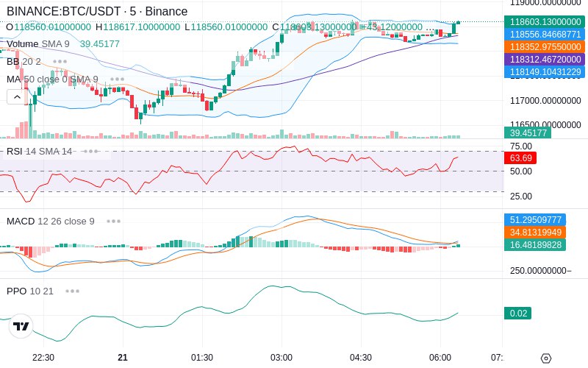Click the green PPO value label 0.02
This screenshot has width=588, height=368.
(518, 314)
